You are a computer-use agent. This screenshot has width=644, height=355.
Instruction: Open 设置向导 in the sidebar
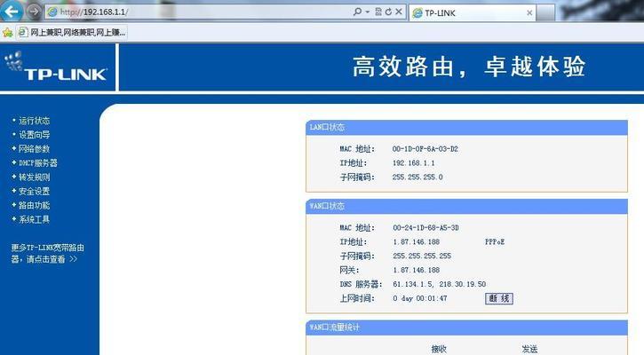tap(34, 135)
